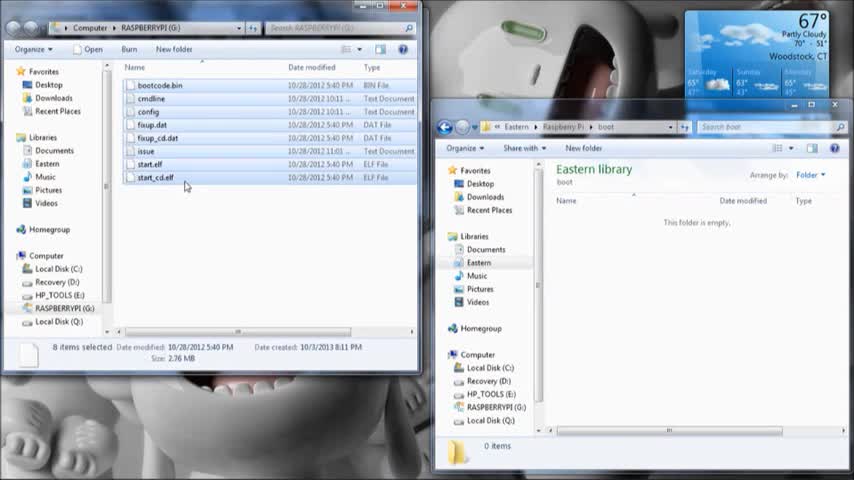Viewport: 854px width, 480px height.
Task: Open Arrange by Folder dropdown
Action: [x=810, y=175]
